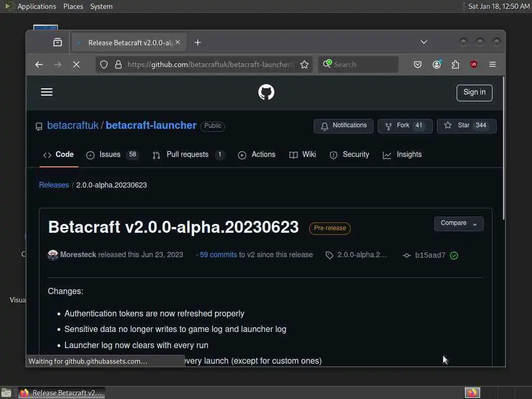Click the Notifications button
This screenshot has width=532, height=399.
coord(343,126)
